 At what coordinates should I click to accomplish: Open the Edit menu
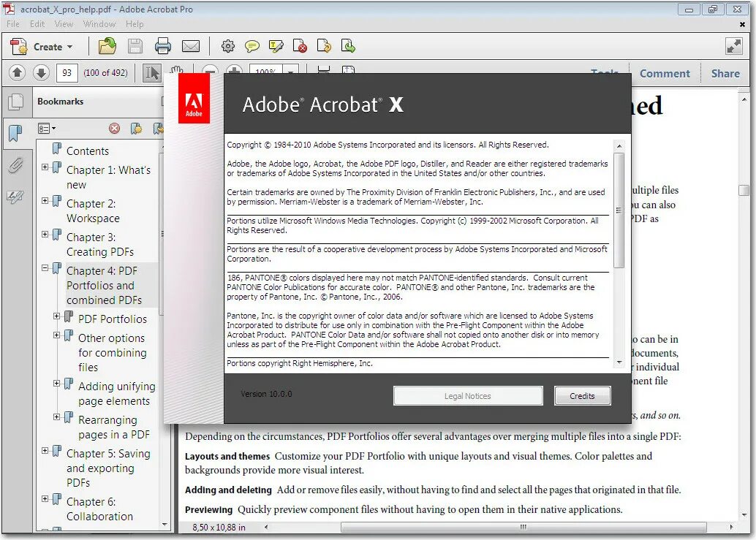37,23
